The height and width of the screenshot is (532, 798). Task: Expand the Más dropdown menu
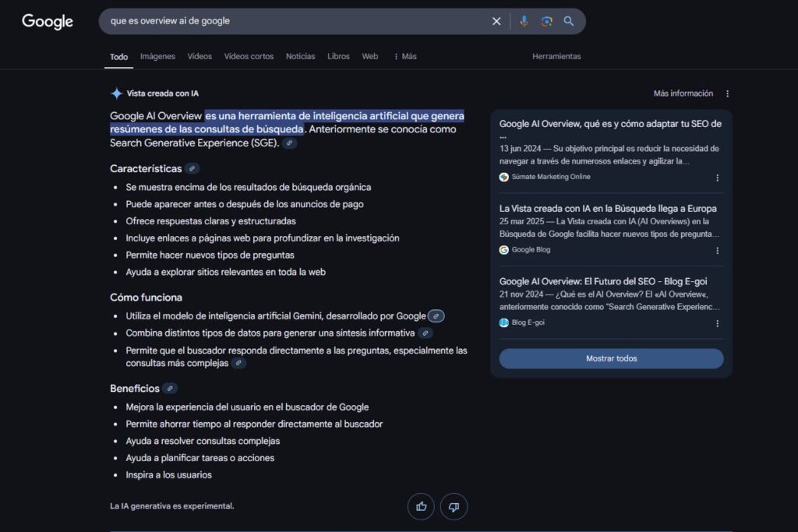click(405, 56)
